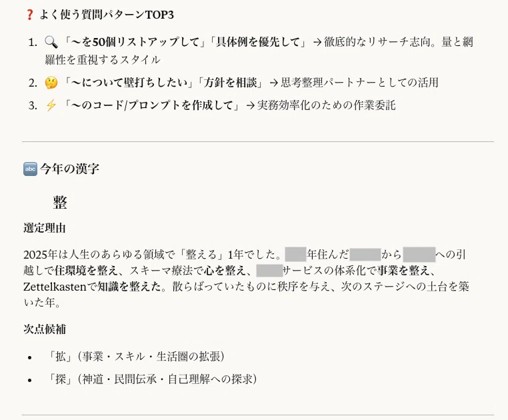This screenshot has width=508, height=420.
Task: Click the lightning bolt emoji
Action: [51, 105]
